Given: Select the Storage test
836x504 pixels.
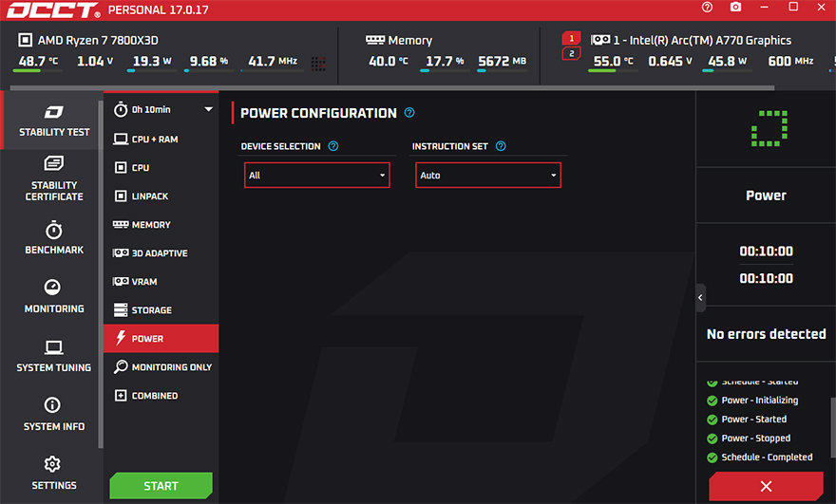Looking at the screenshot, I should tap(161, 310).
